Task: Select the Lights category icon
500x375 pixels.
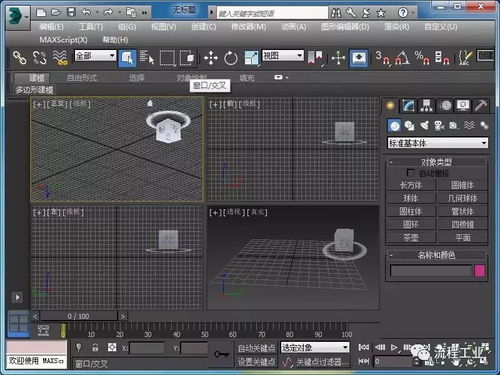Action: 424,126
